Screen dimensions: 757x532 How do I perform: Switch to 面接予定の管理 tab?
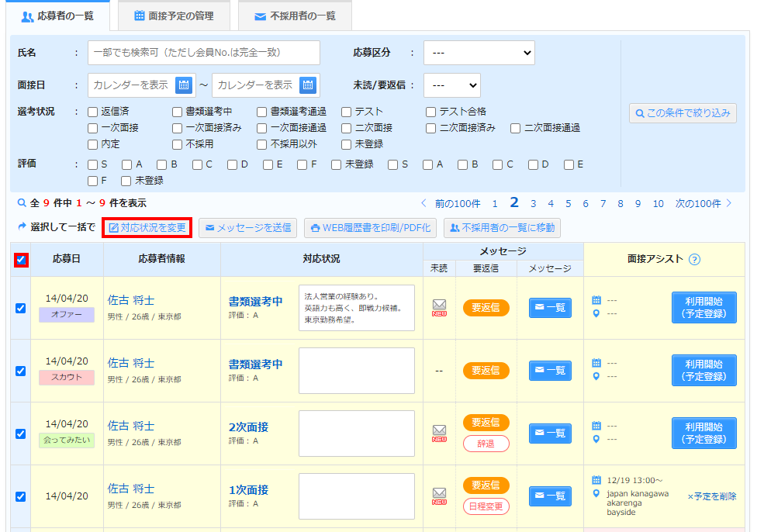(x=174, y=16)
